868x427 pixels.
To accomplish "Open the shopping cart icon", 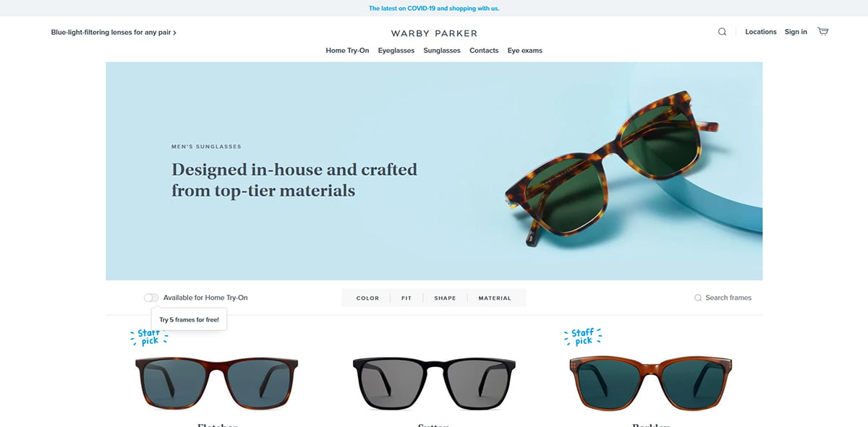I will (x=822, y=32).
